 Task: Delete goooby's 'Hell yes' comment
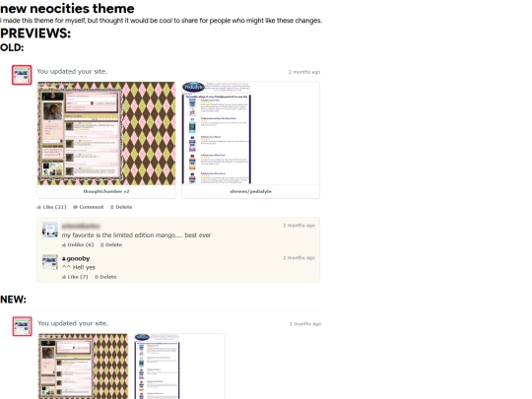105,277
